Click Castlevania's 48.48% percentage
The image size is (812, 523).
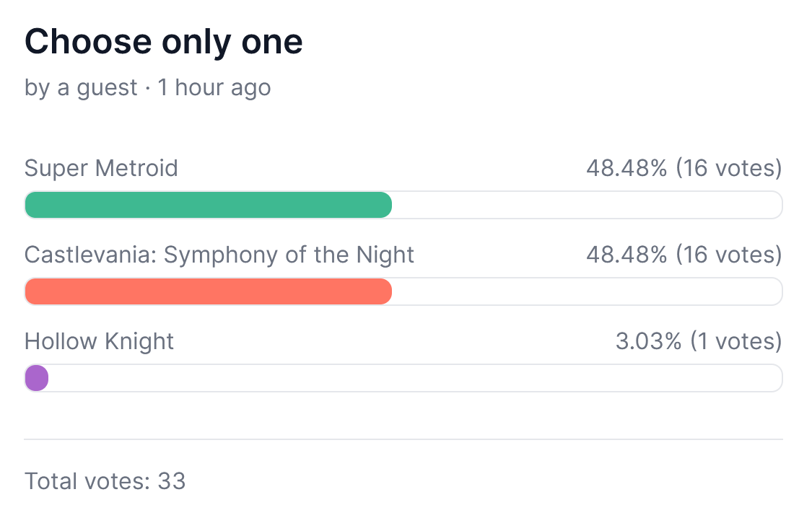(x=627, y=255)
